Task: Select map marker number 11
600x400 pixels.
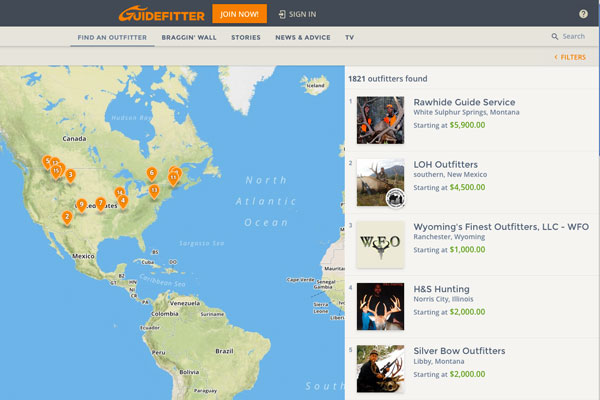Action: pyautogui.click(x=173, y=178)
